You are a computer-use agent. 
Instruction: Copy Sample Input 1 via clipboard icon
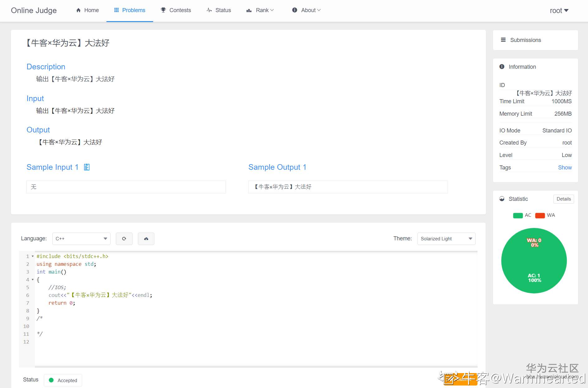coord(87,167)
